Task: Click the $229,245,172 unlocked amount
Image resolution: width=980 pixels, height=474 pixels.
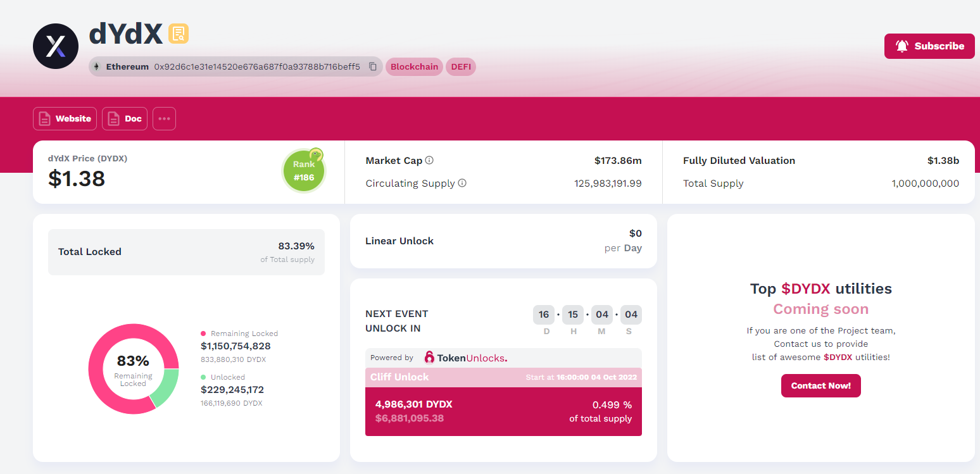Action: (x=232, y=390)
